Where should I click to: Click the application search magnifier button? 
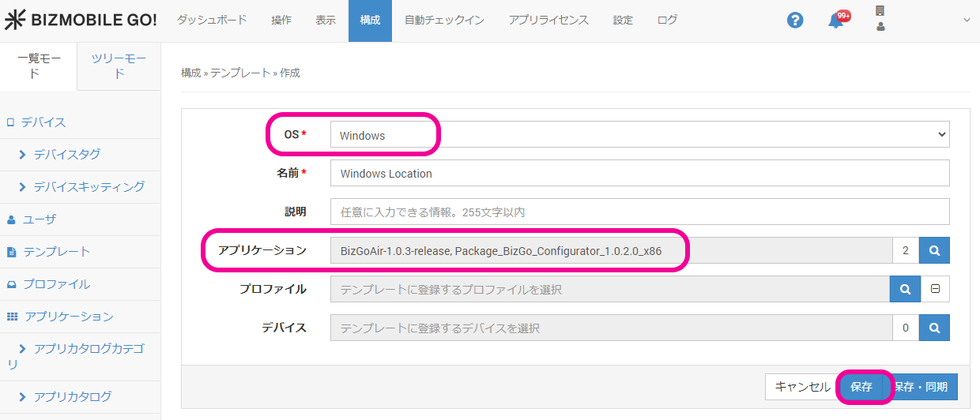point(934,250)
